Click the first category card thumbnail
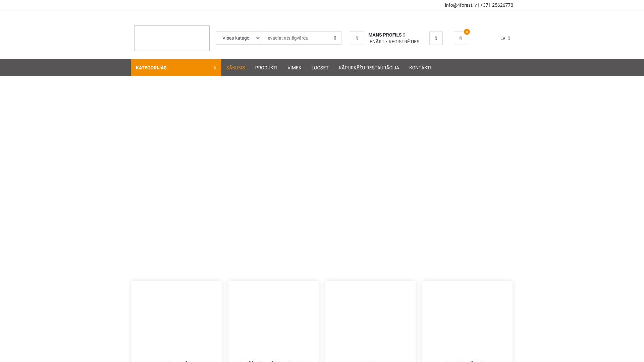644x362 pixels. click(176, 318)
